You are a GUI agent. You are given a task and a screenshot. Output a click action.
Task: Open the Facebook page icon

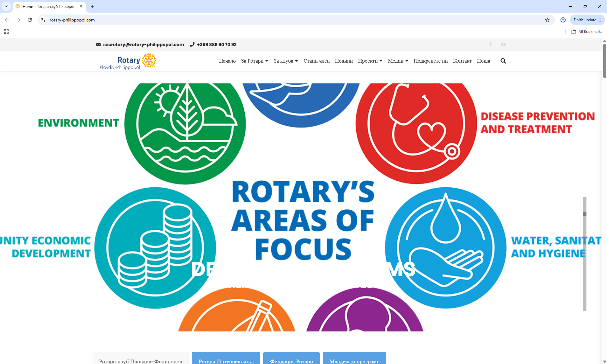click(490, 45)
